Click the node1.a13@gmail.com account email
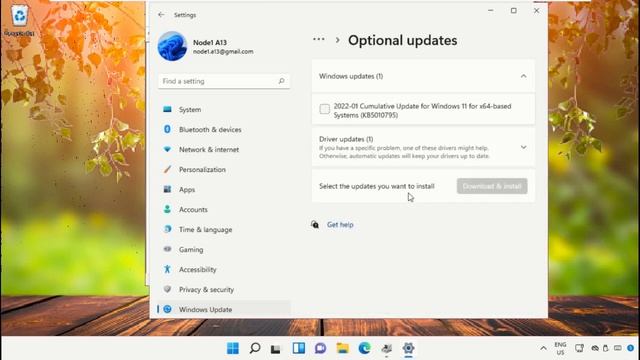The image size is (640, 360). point(223,52)
